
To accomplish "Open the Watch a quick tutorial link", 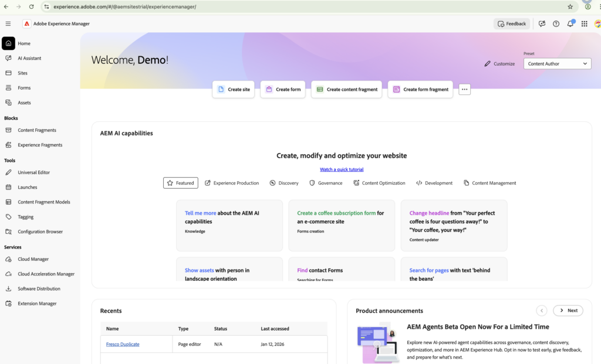I will pos(341,168).
